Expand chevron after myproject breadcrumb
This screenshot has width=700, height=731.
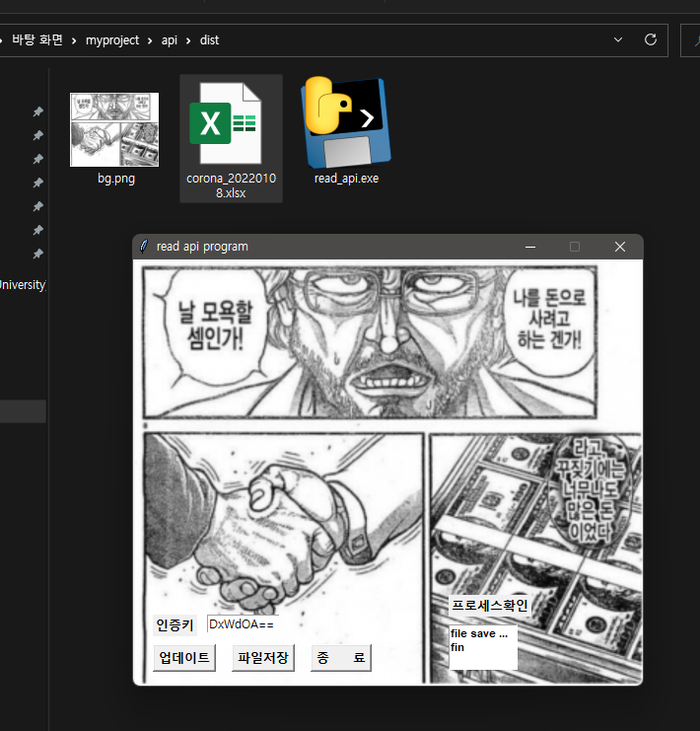(150, 41)
